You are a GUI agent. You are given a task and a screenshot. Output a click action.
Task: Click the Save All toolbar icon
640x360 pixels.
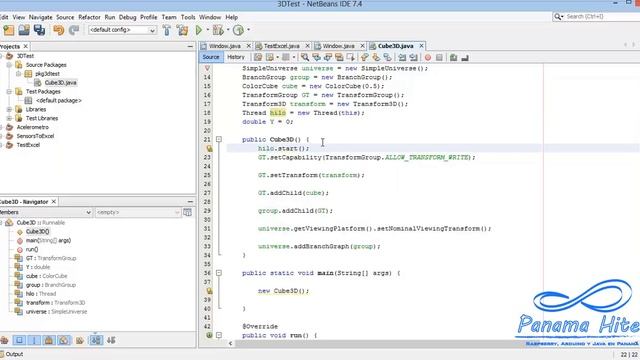(40, 30)
